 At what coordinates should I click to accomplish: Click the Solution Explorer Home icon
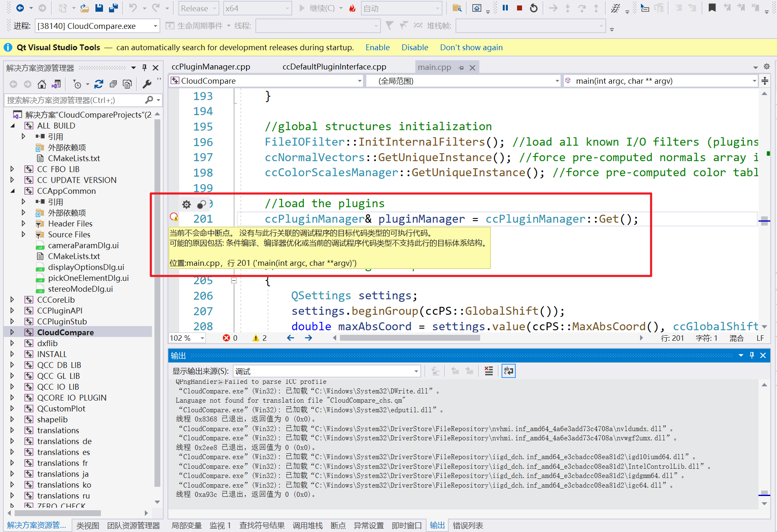pos(41,85)
